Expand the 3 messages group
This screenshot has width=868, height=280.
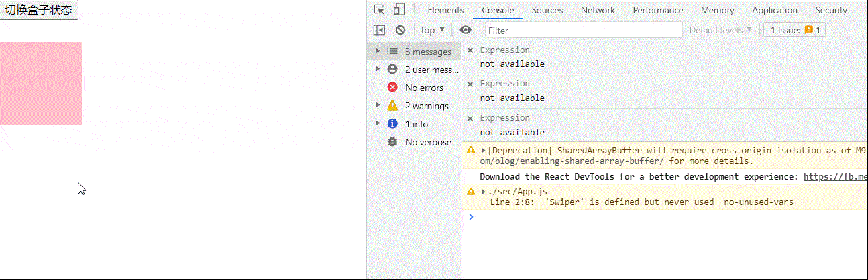378,52
